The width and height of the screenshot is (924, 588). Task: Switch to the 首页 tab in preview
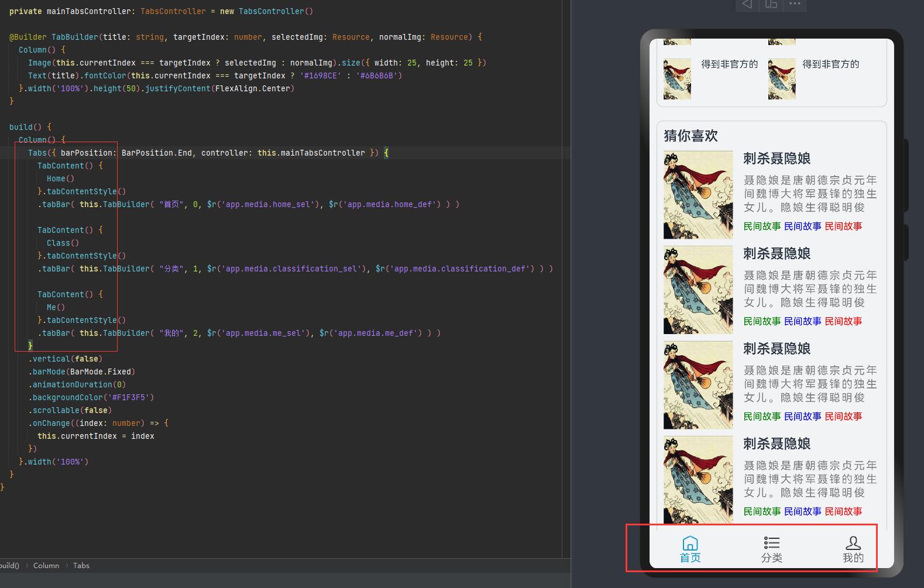(690, 549)
